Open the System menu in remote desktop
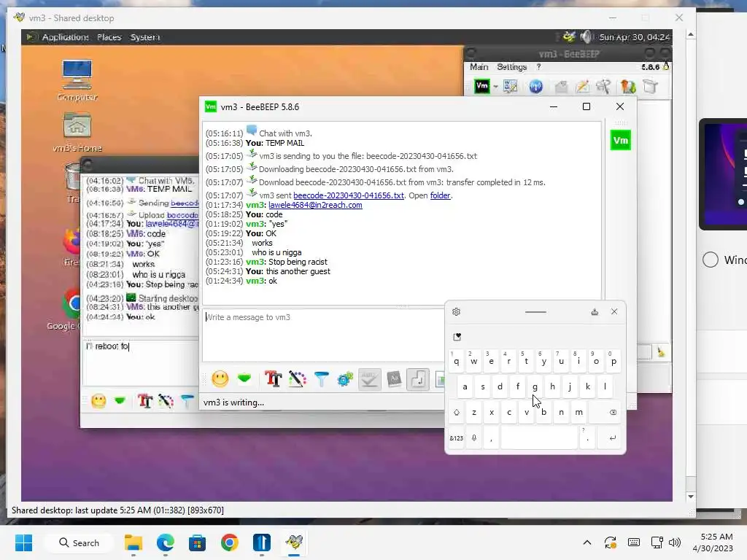This screenshot has width=747, height=560. [x=145, y=37]
